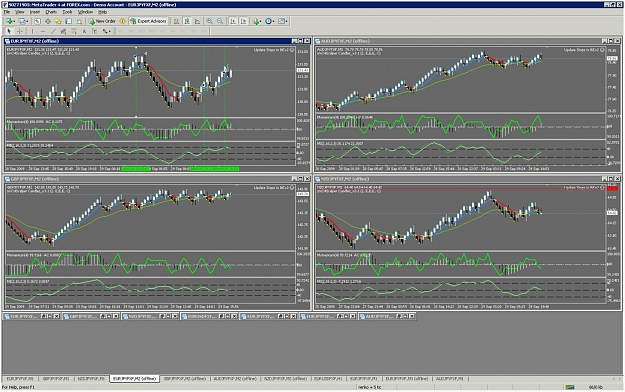Expand the new chart dropdown arrow

[x=14, y=21]
